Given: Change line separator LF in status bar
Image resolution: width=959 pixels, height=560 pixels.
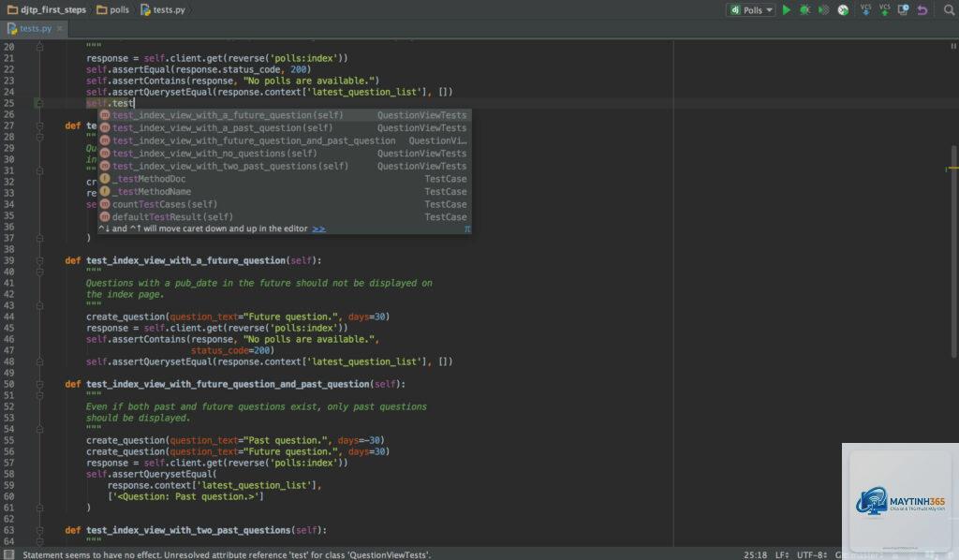Looking at the screenshot, I should click(782, 554).
